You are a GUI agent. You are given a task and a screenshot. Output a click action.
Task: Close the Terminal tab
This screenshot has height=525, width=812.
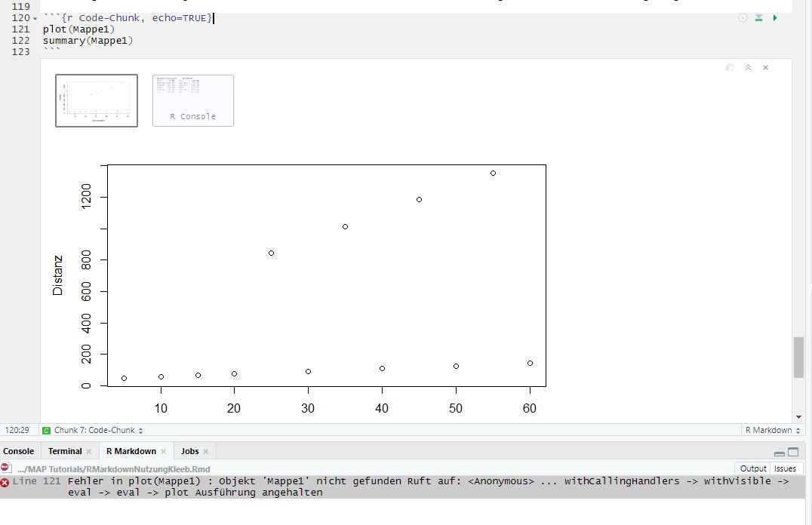click(x=89, y=451)
